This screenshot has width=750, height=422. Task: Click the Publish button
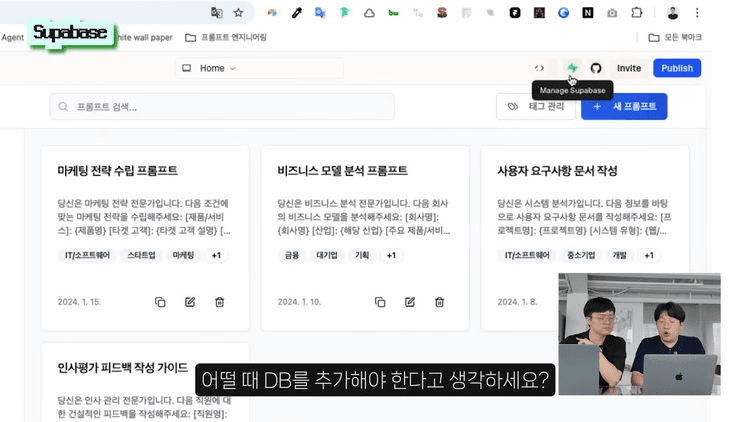click(677, 68)
